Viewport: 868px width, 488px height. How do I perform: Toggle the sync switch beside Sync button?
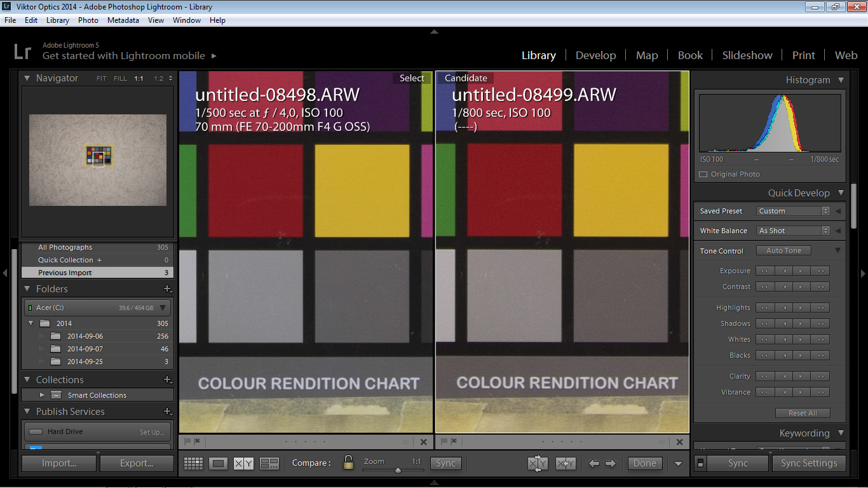pos(700,463)
